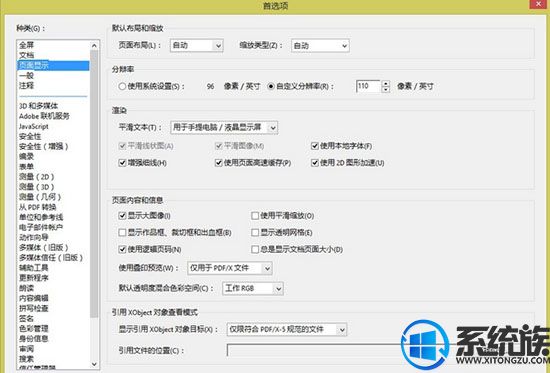The width and height of the screenshot is (550, 373).
Task: Click the custom resolution 110 field
Action: [x=368, y=86]
